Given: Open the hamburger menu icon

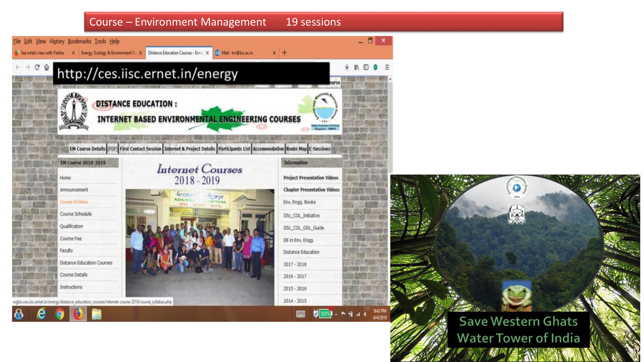Looking at the screenshot, I should [387, 67].
